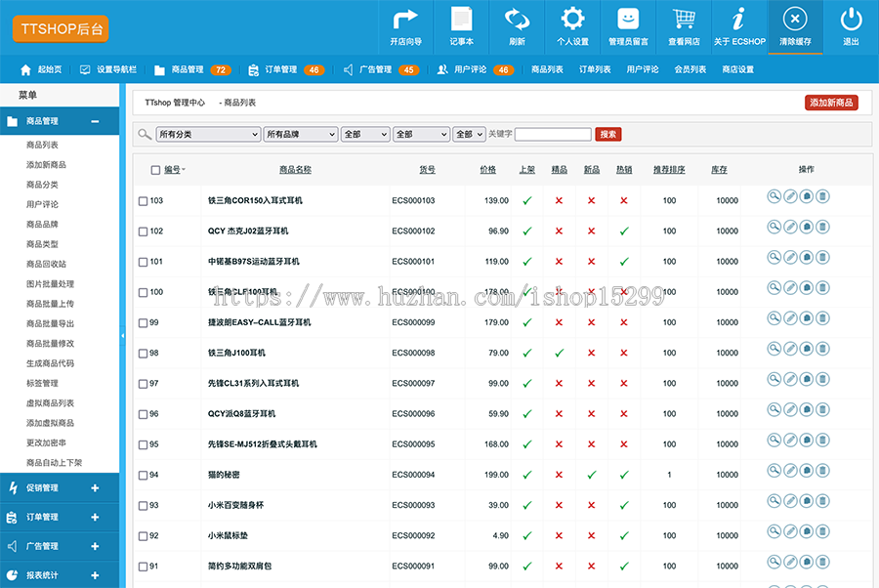Check the box for product 93
The height and width of the screenshot is (588, 879).
pyautogui.click(x=143, y=506)
